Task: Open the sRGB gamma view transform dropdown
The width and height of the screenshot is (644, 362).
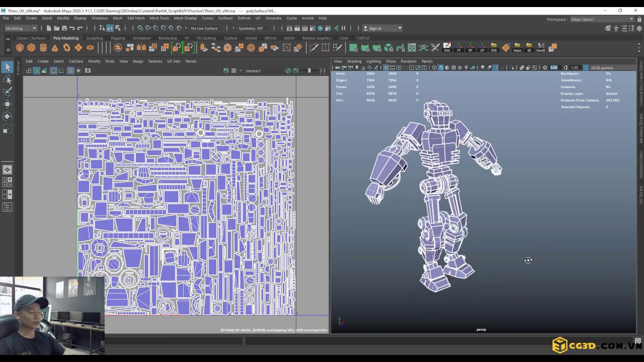Action: pos(612,67)
